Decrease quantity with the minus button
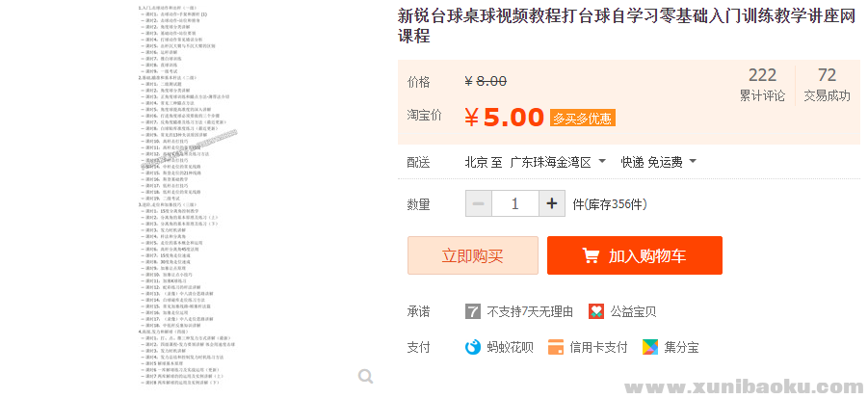Screen dimensions: 868x399 tap(478, 203)
